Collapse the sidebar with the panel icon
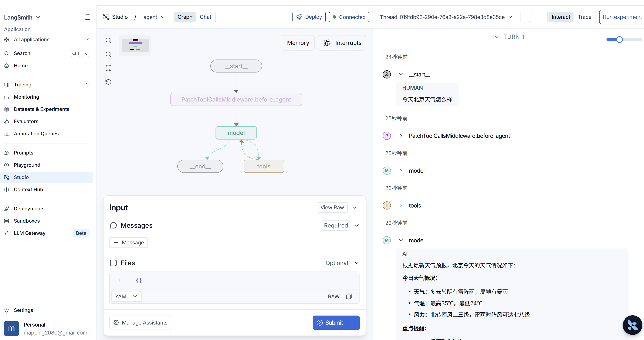The width and height of the screenshot is (644, 340). coord(87,17)
